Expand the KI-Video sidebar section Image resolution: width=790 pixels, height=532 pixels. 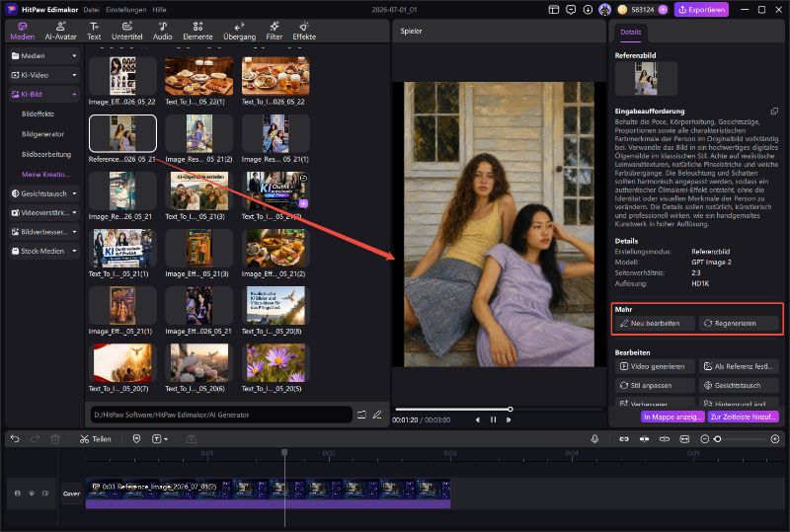[43, 75]
